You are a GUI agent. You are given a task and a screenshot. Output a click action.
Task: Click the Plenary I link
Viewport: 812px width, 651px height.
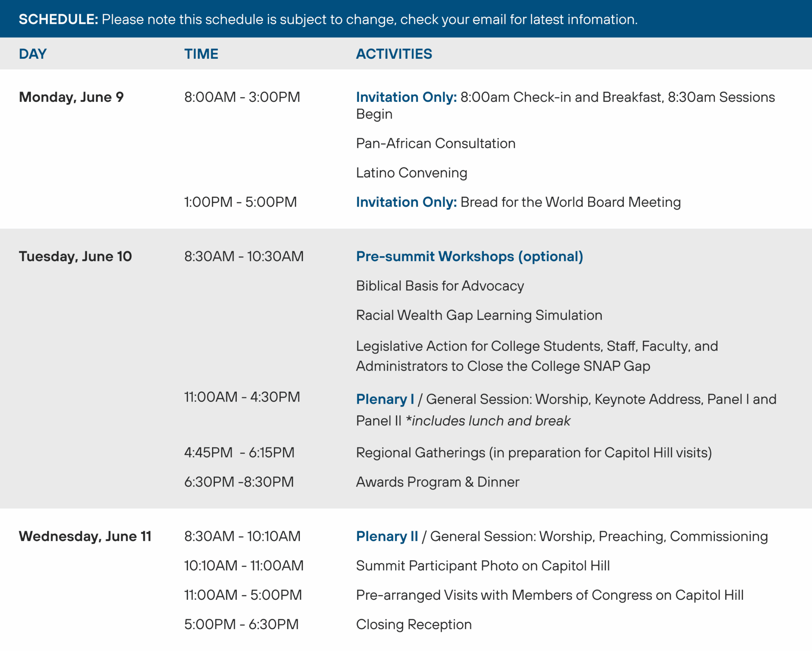(385, 399)
